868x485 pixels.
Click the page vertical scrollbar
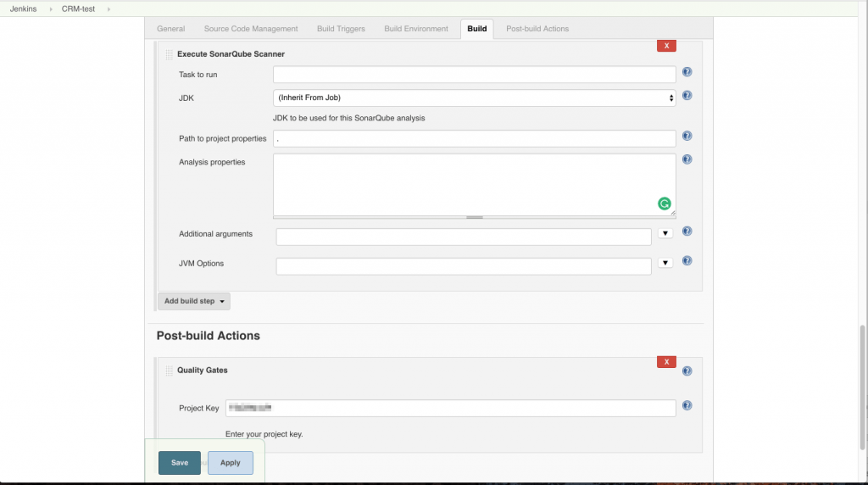(862, 387)
